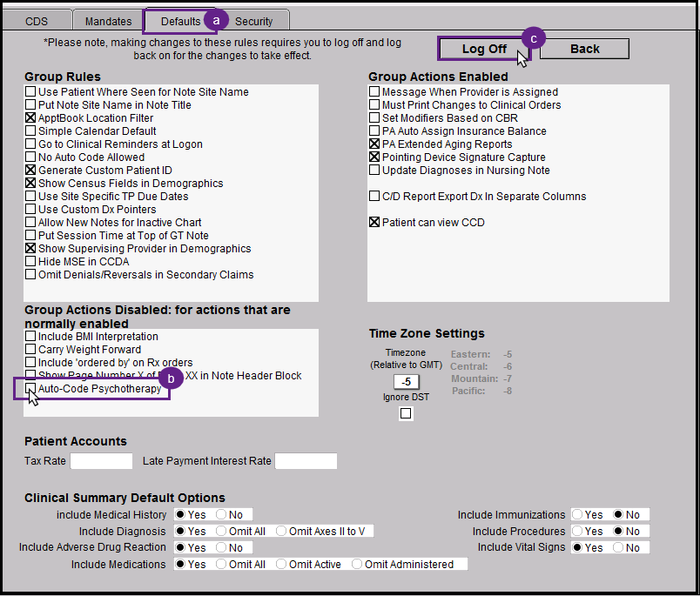Select Omit Active for Include Medications
This screenshot has width=700, height=596.
point(283,564)
